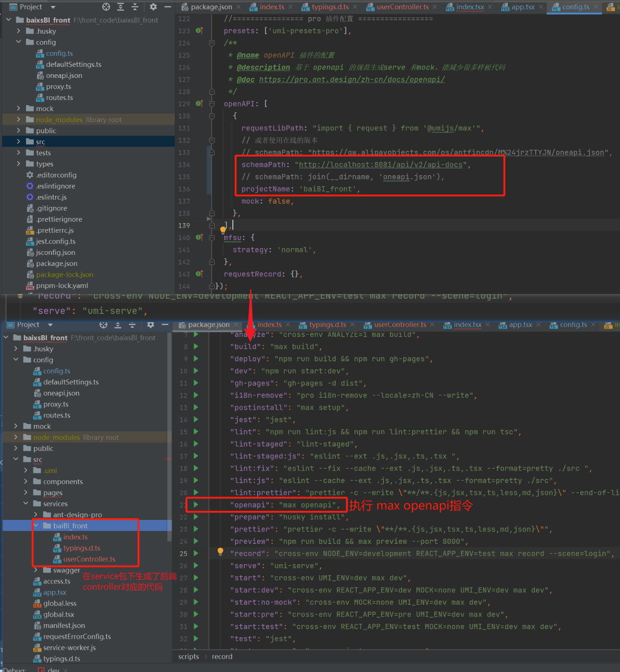Run the "prettier" script via its gutter arrow
The width and height of the screenshot is (620, 672).
point(196,529)
